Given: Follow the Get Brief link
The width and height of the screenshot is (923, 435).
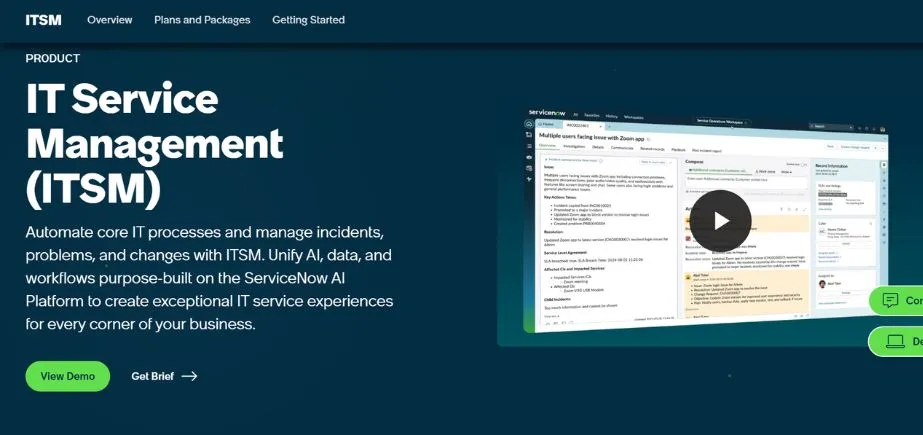Looking at the screenshot, I should click(164, 376).
